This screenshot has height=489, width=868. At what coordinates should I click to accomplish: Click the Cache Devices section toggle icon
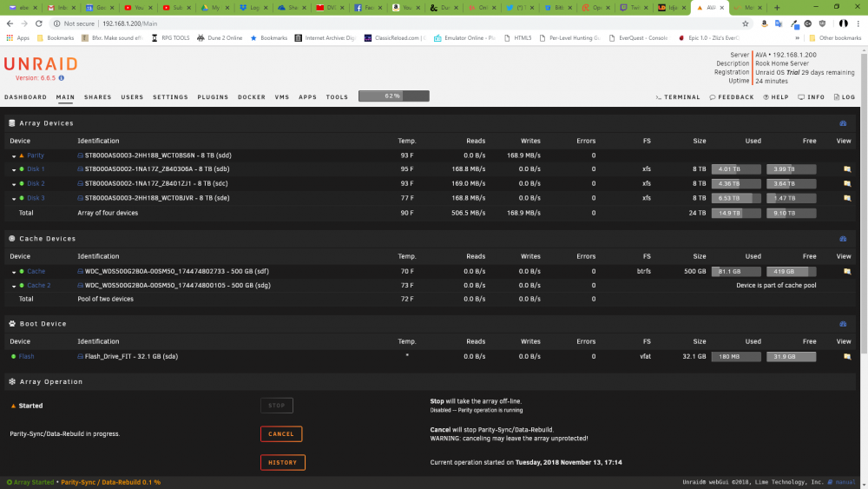pos(843,239)
